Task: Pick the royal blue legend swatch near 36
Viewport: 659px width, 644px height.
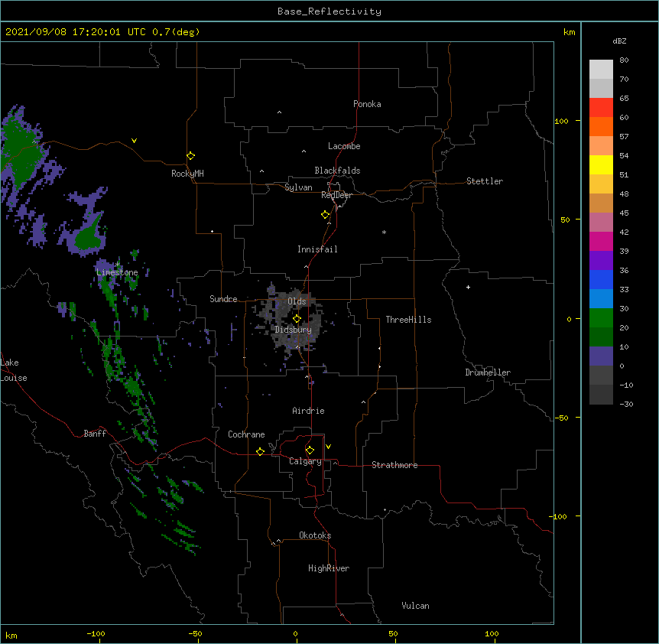Action: click(x=601, y=279)
